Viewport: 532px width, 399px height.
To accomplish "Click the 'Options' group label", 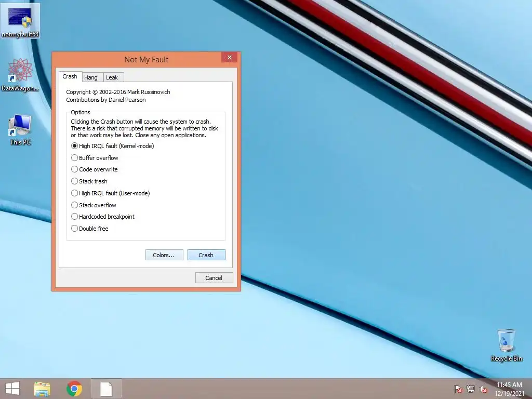I will (x=81, y=112).
